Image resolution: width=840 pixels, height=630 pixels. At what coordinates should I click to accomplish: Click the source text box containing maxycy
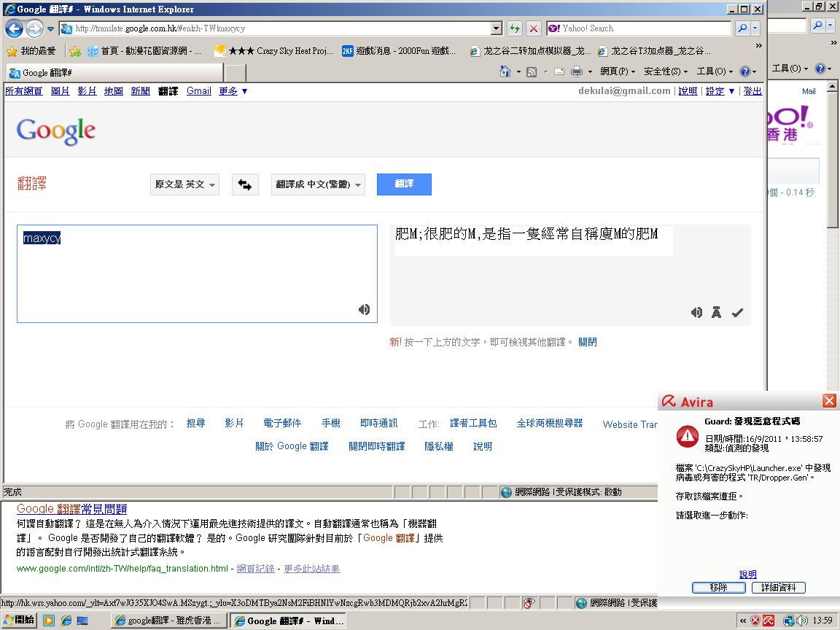[x=197, y=273]
